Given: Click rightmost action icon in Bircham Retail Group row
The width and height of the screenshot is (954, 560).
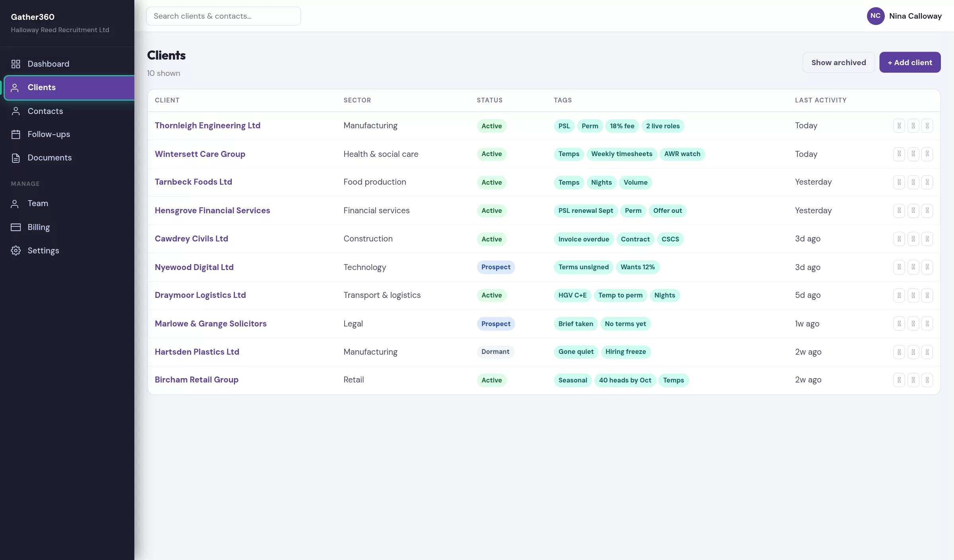Looking at the screenshot, I should (927, 380).
